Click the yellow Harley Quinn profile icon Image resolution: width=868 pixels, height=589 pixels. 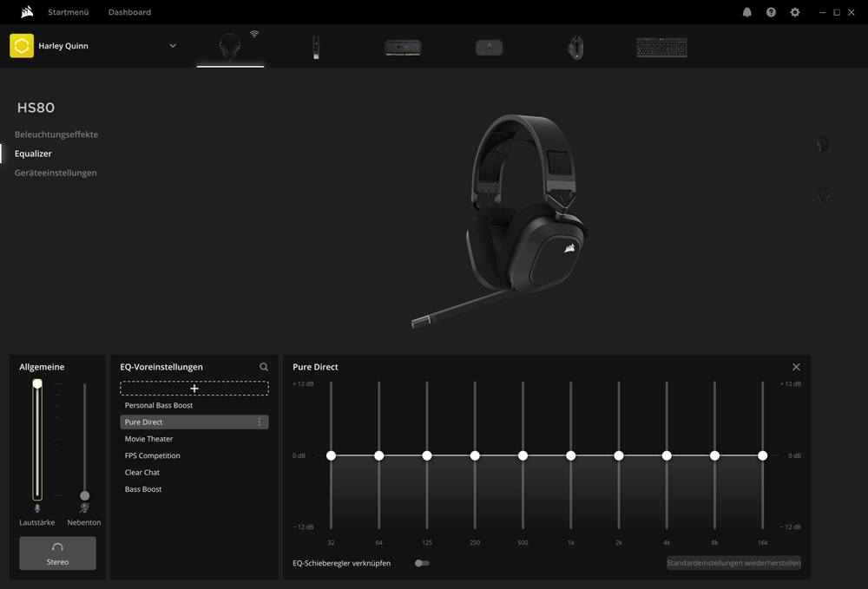tap(22, 46)
